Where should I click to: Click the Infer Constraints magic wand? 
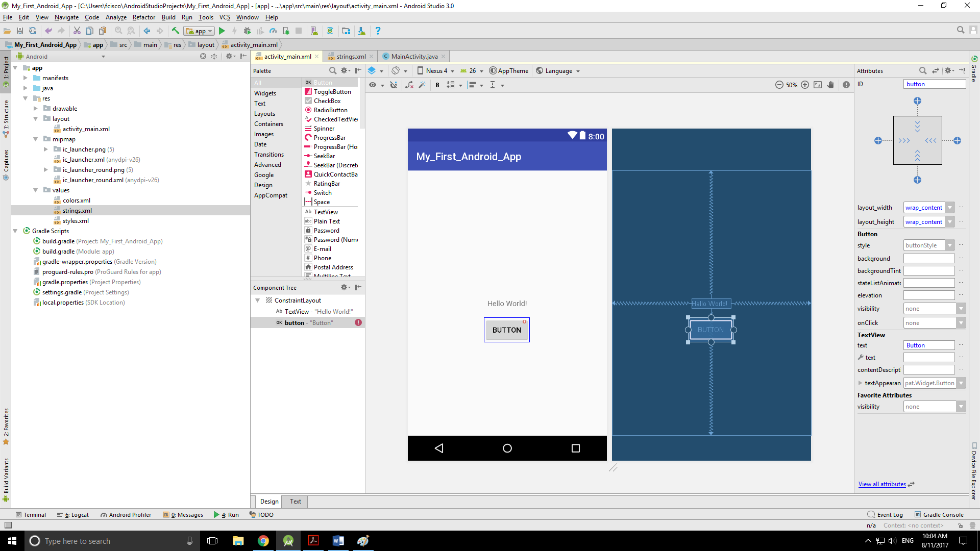[422, 85]
